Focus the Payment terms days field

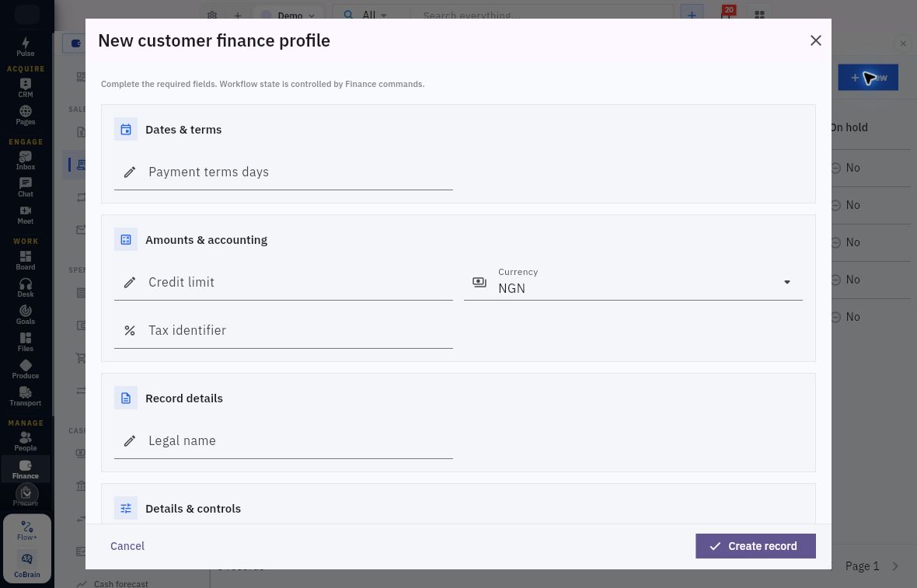point(283,172)
